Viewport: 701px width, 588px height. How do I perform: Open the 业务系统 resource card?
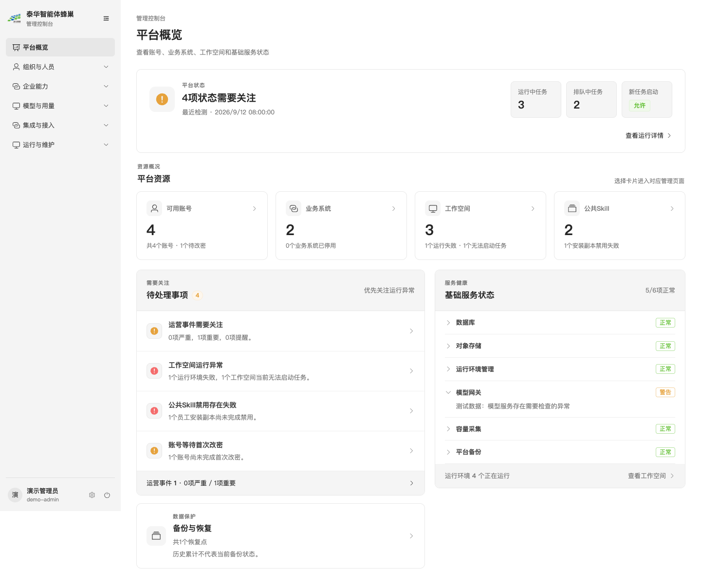[341, 225]
